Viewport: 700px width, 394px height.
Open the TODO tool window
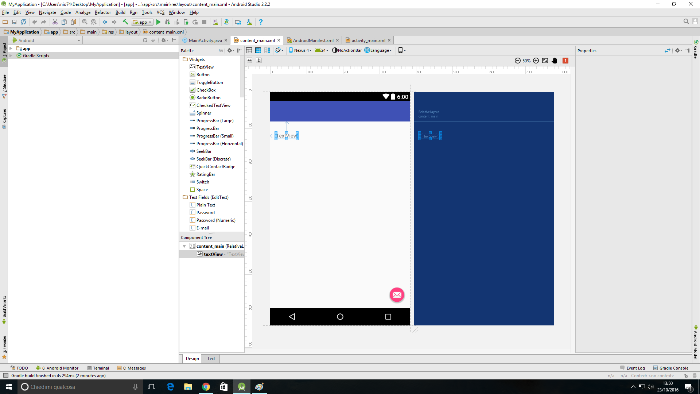pyautogui.click(x=19, y=368)
